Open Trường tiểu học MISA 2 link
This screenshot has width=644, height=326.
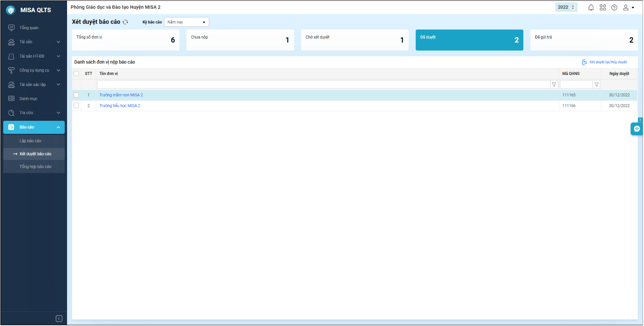tap(120, 106)
